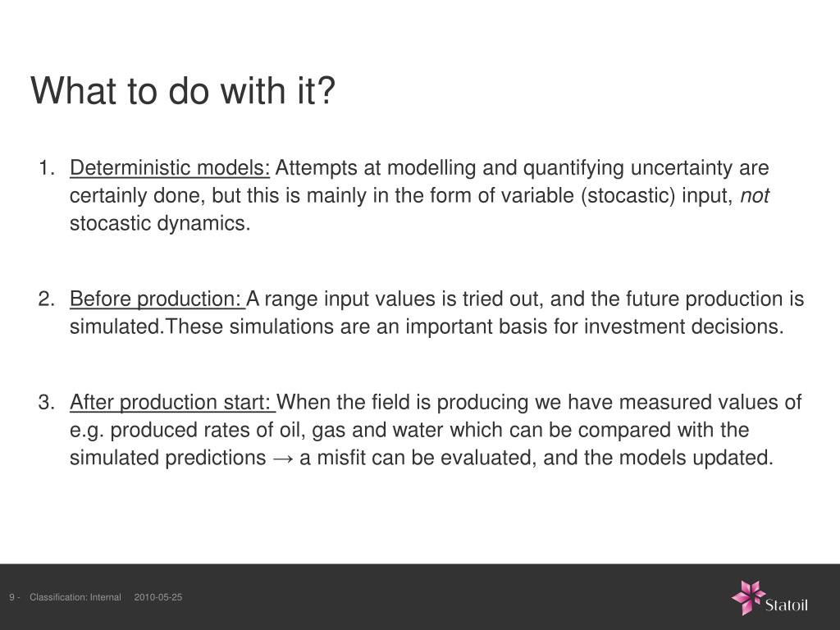Image resolution: width=840 pixels, height=630 pixels.
Task: Click the list number 1 marker
Action: point(47,168)
